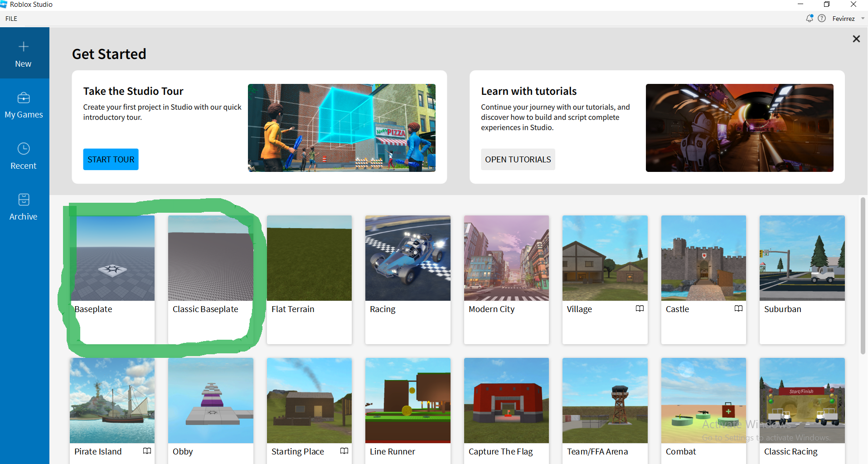Viewport: 868px width, 464px height.
Task: Select the Castle template
Action: (x=704, y=279)
